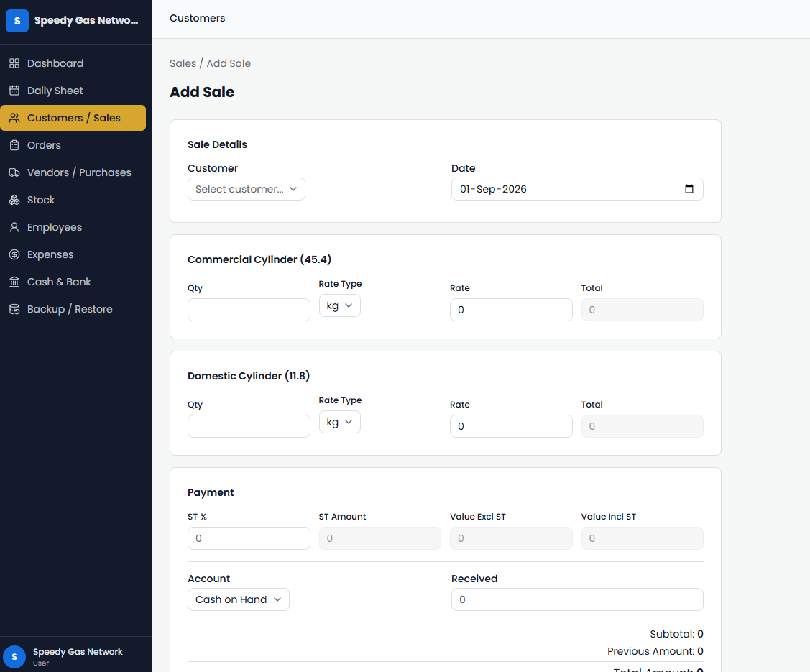Click the Sale Details heading

[217, 144]
